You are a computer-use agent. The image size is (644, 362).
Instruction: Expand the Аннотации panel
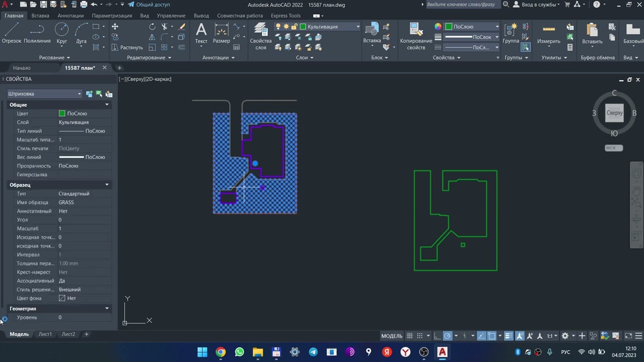click(218, 58)
